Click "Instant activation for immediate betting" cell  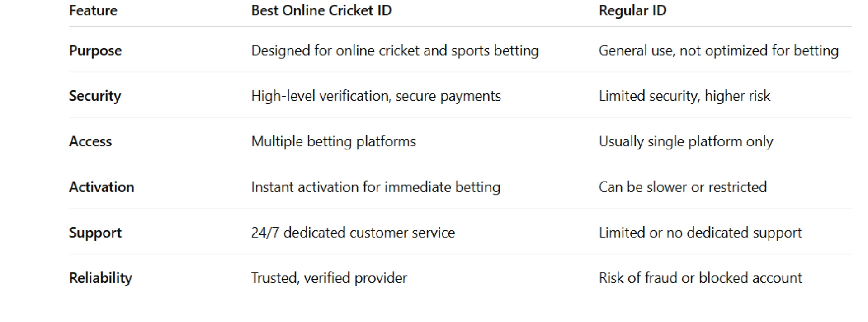coord(375,187)
